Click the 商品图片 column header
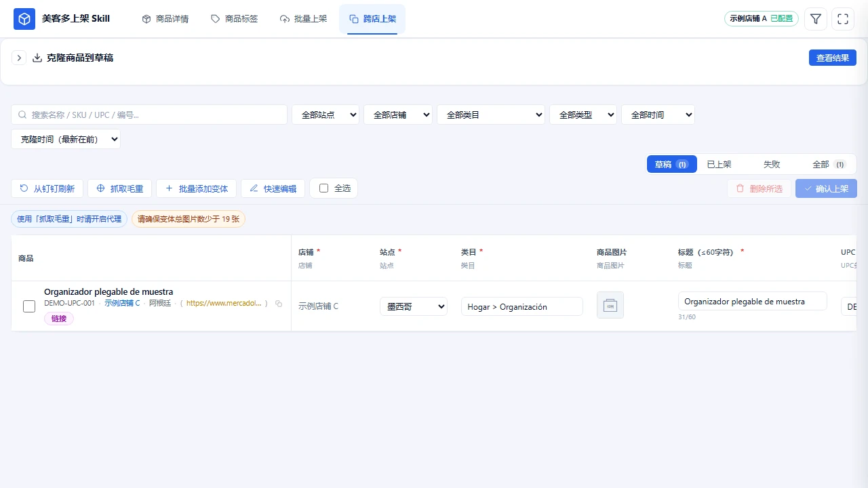 click(x=612, y=251)
